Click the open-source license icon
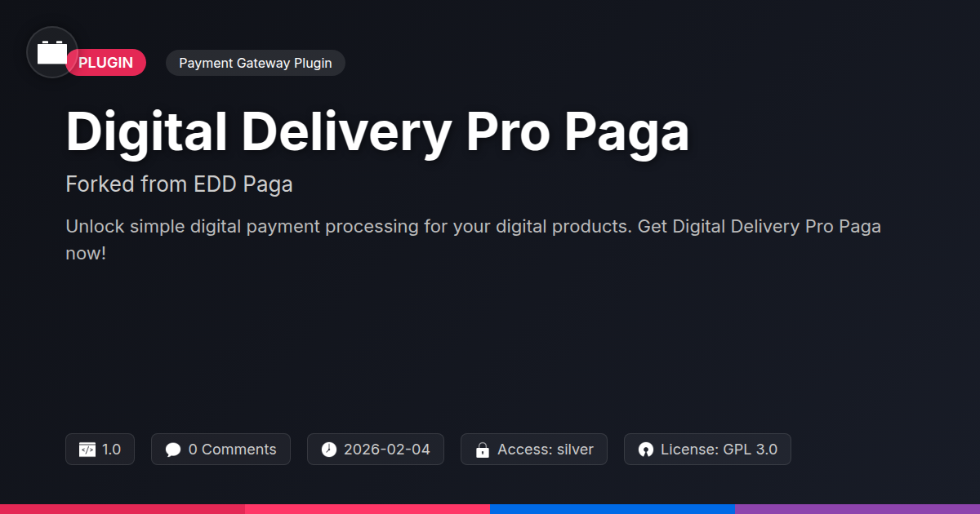 (646, 450)
